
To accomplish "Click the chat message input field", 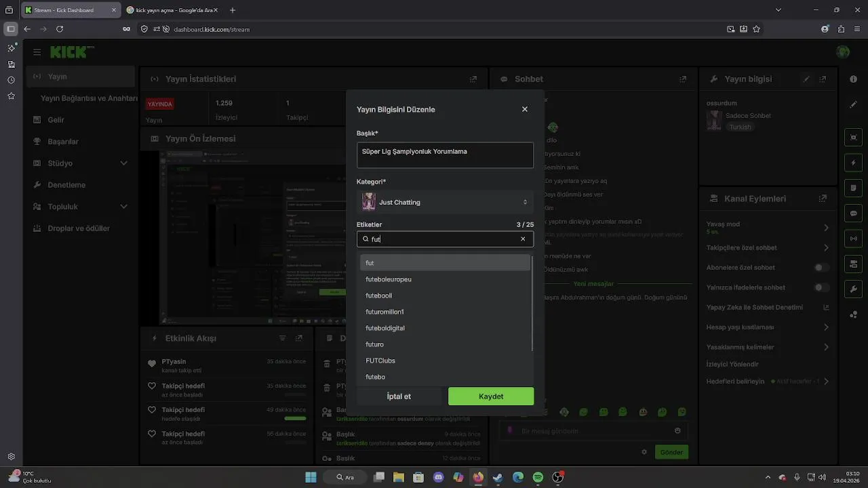I will coord(593,431).
